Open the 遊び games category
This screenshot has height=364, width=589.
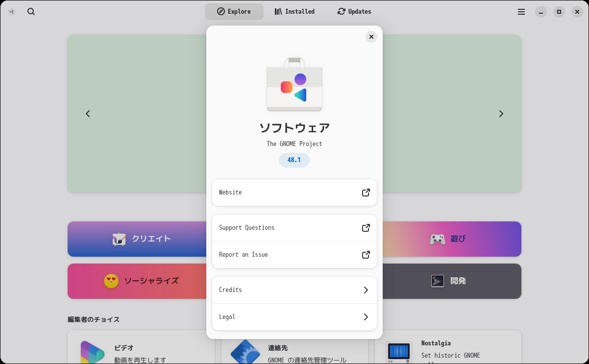(452, 239)
